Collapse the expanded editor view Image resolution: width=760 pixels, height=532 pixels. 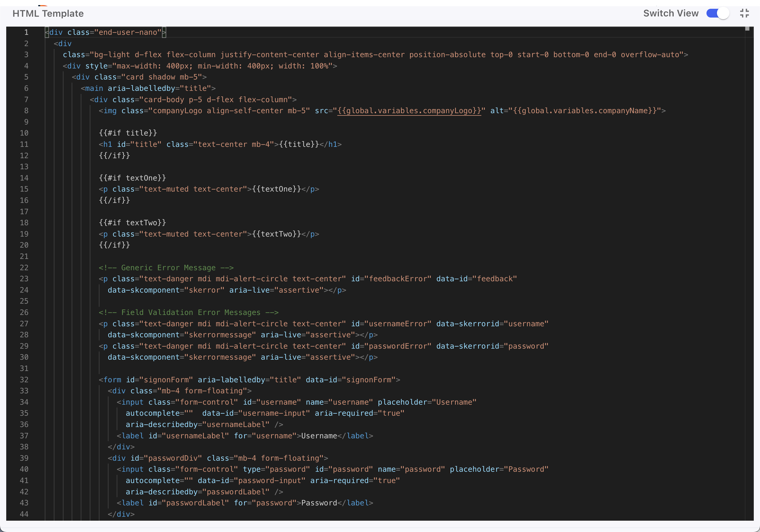coord(744,13)
